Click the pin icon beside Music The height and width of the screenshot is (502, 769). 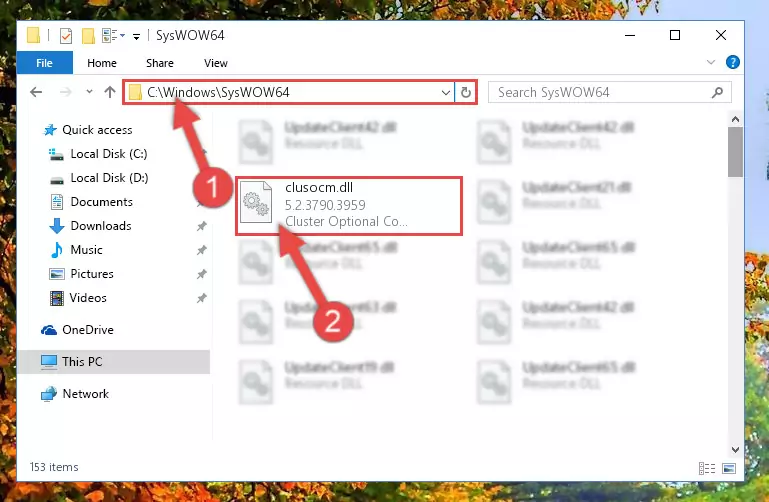coord(202,250)
